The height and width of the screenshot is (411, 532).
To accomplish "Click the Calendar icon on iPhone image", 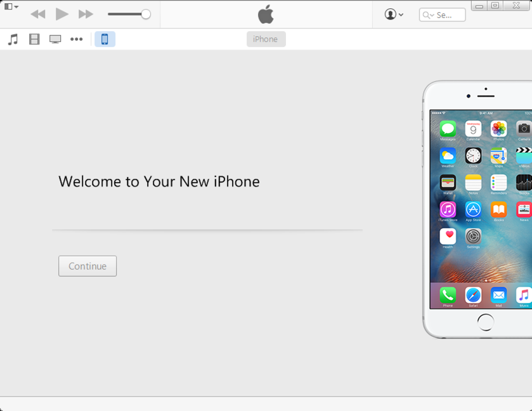I will [473, 129].
